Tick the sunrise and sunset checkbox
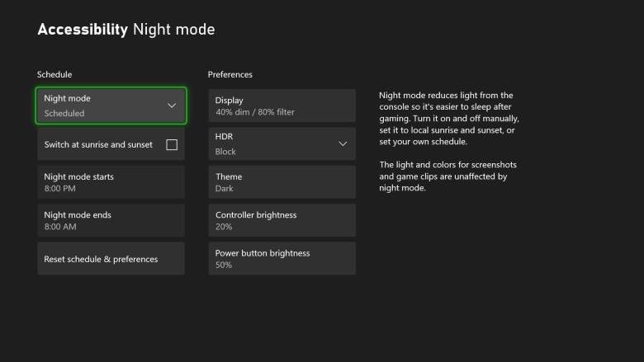This screenshot has width=644, height=362. point(172,145)
